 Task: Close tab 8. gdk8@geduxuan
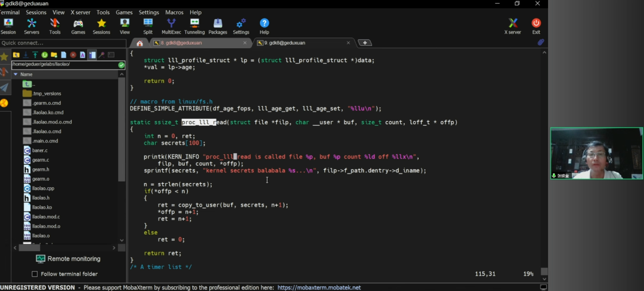point(245,43)
